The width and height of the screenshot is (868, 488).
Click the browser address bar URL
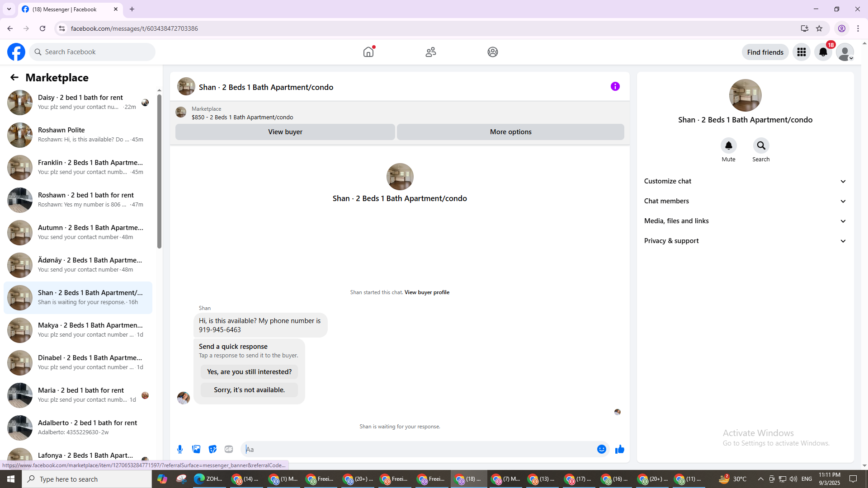[x=134, y=28]
